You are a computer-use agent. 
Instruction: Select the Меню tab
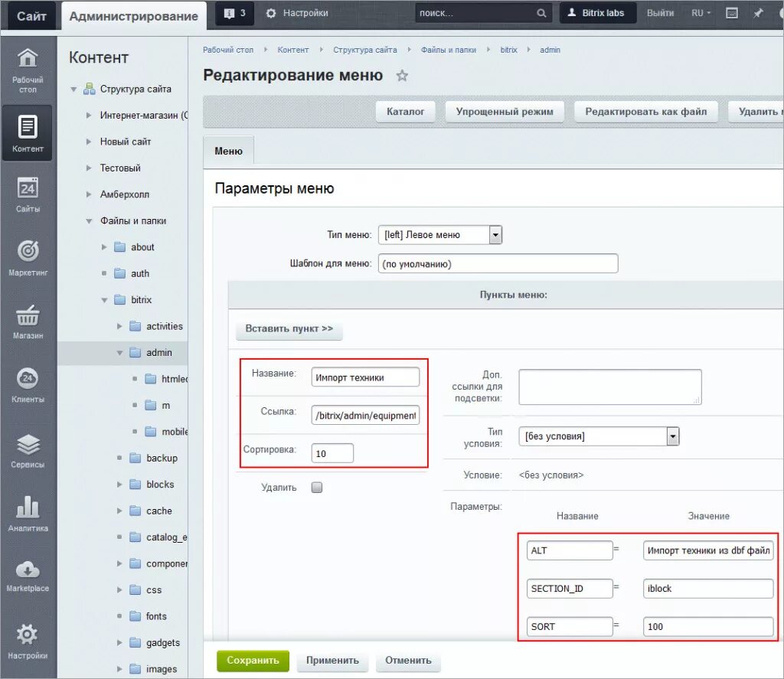pyautogui.click(x=228, y=151)
